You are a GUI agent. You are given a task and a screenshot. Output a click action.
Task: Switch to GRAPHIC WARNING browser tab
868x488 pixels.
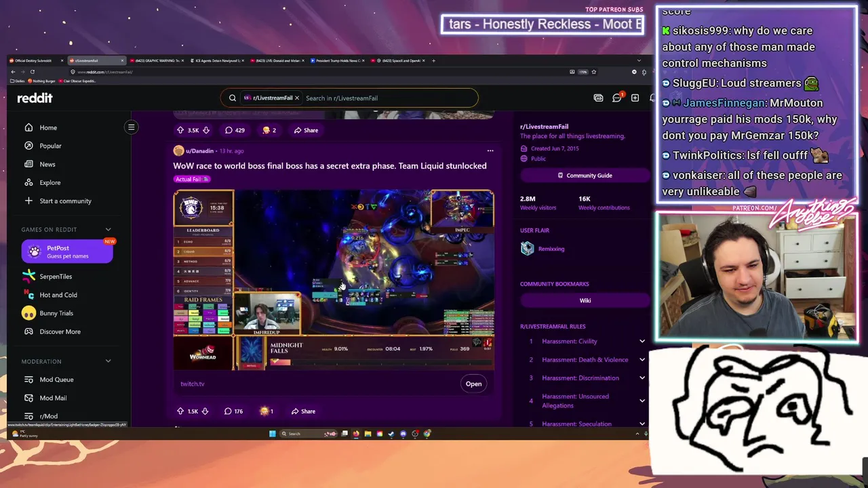(x=156, y=60)
